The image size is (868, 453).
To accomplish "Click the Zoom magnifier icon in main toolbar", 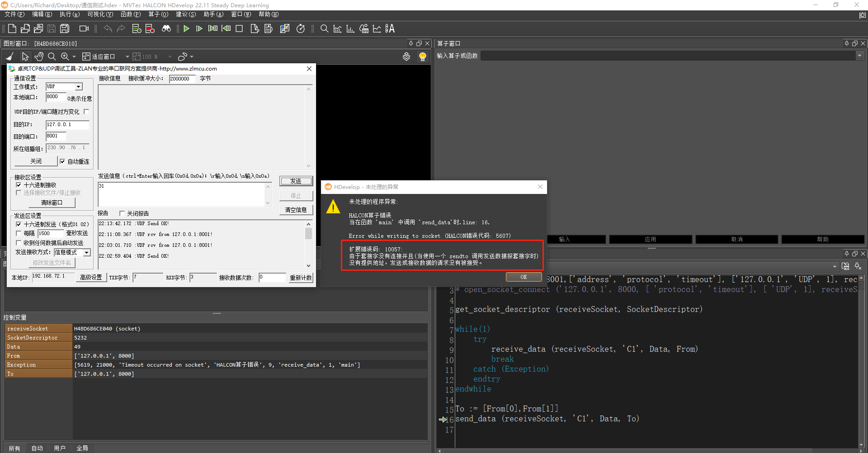I will [x=324, y=29].
